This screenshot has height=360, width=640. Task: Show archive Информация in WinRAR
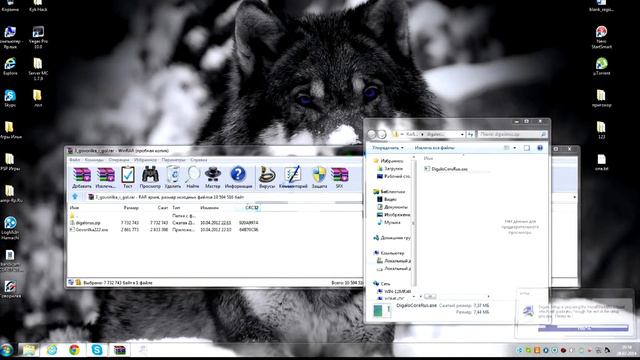(238, 178)
